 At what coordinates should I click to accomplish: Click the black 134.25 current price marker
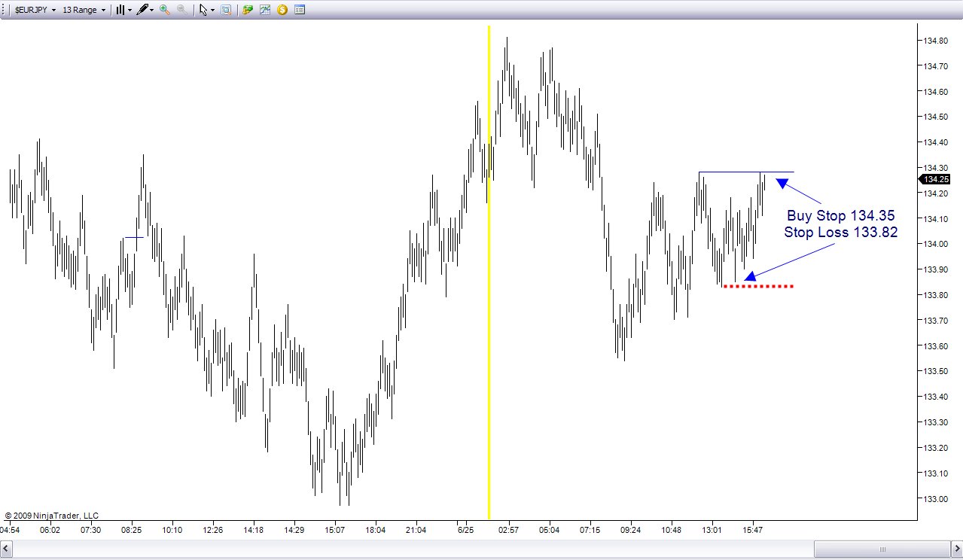(x=935, y=179)
